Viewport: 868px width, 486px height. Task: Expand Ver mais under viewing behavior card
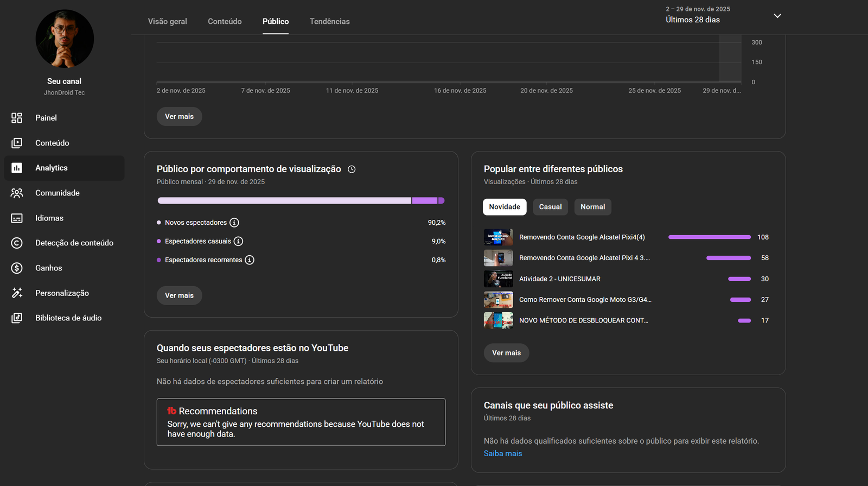[x=179, y=295]
